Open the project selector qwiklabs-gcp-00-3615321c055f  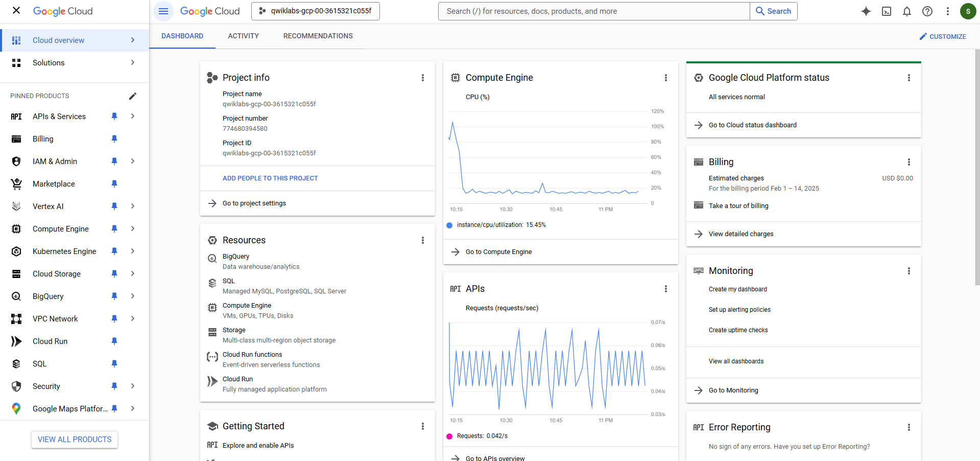(x=316, y=11)
